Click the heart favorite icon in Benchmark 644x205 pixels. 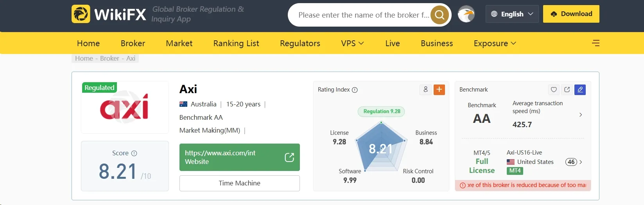click(554, 90)
